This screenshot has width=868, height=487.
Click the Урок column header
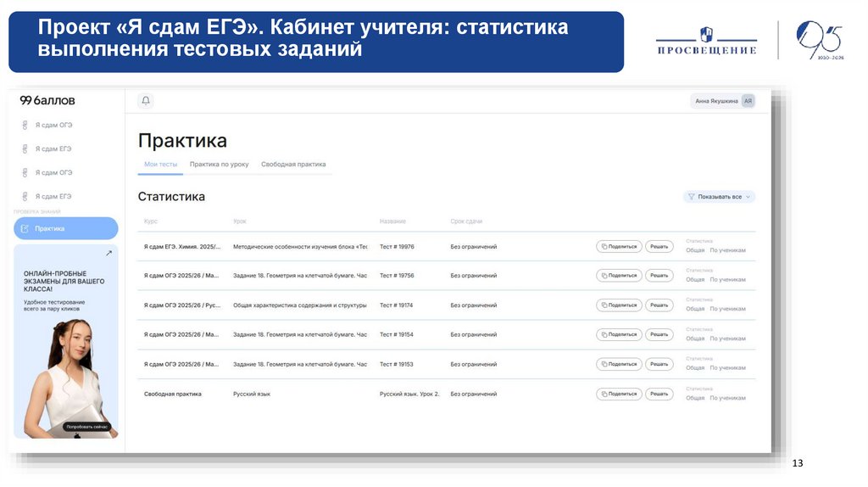(240, 221)
